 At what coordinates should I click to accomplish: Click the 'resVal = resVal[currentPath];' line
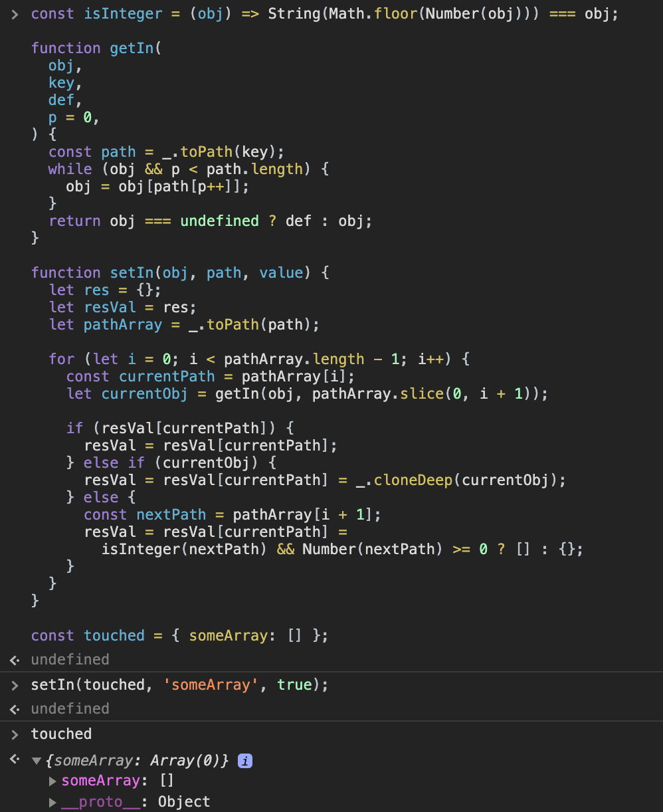coord(211,445)
